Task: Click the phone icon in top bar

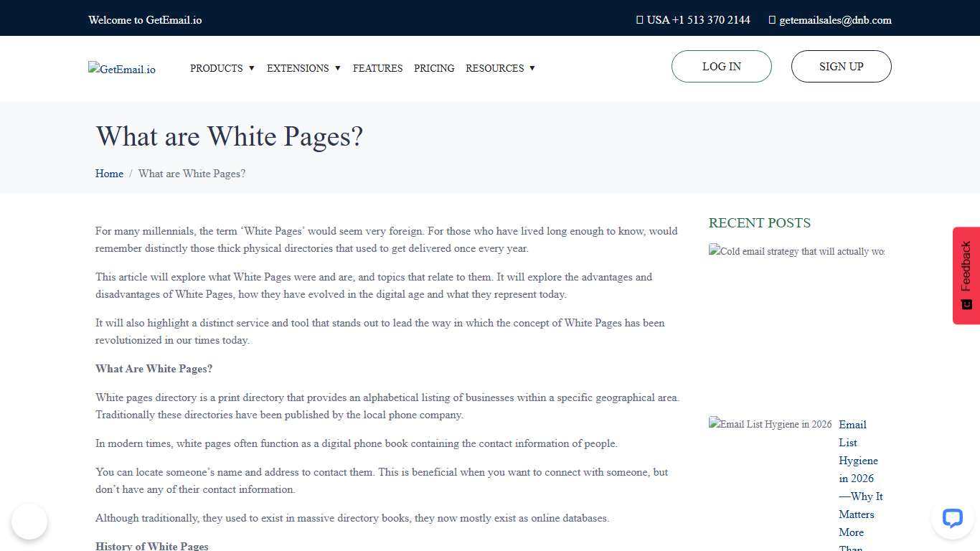Action: coord(639,19)
